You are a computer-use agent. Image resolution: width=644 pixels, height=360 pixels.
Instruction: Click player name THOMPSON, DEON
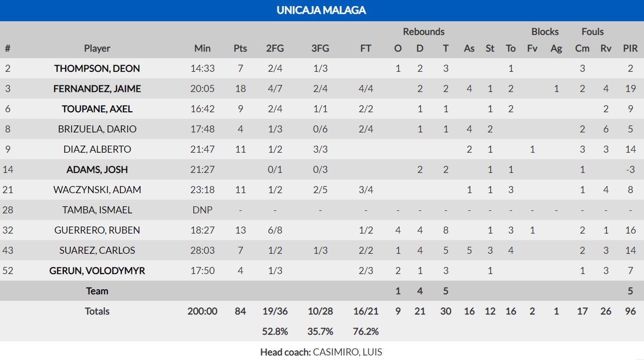[x=97, y=68]
